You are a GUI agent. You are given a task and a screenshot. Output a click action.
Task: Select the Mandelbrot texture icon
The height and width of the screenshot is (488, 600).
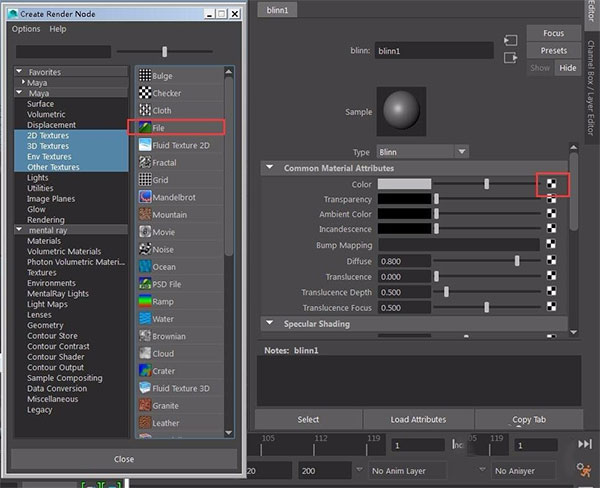(x=146, y=197)
